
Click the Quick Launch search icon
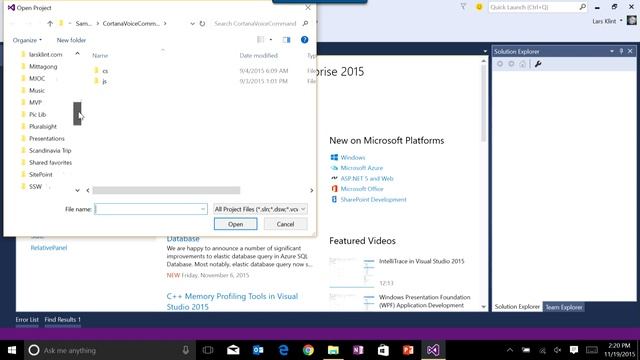click(582, 7)
